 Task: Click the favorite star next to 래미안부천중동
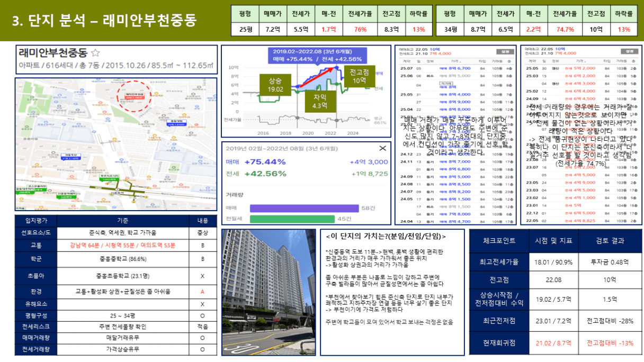tap(95, 53)
